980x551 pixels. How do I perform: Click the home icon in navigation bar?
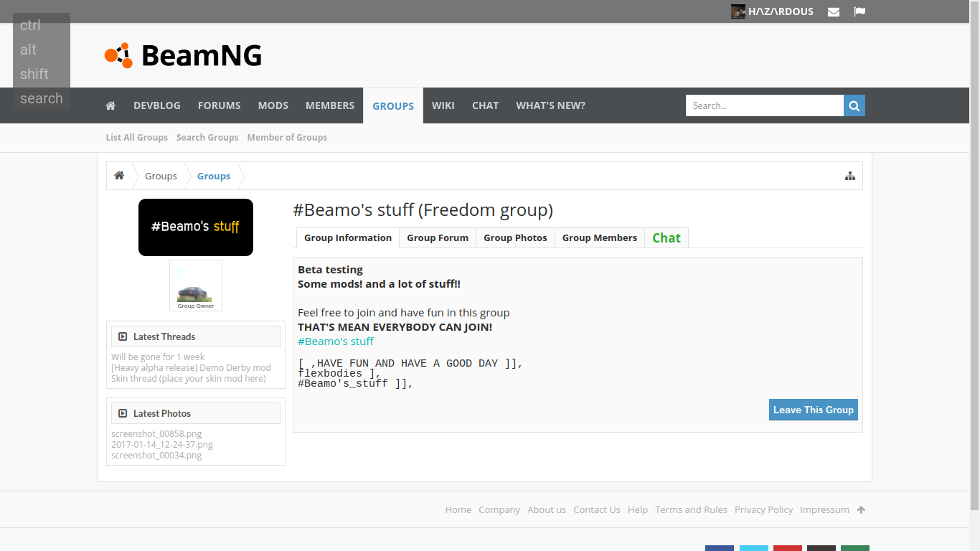(110, 105)
